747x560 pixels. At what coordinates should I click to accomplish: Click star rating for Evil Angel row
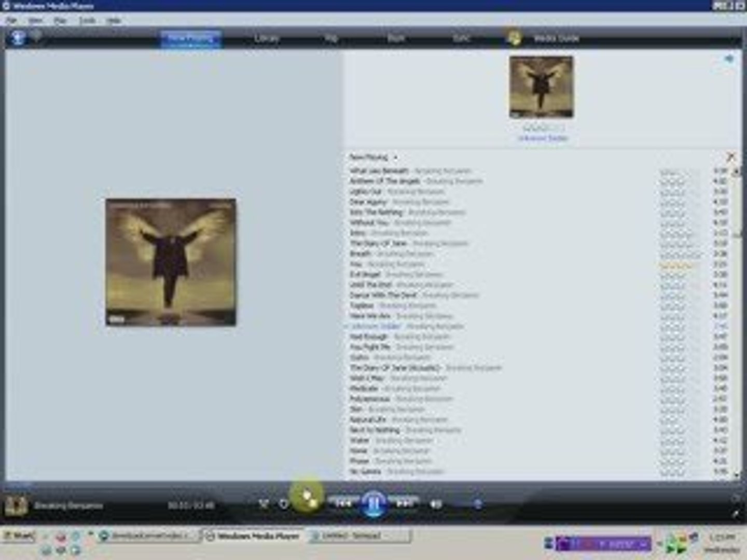point(679,275)
